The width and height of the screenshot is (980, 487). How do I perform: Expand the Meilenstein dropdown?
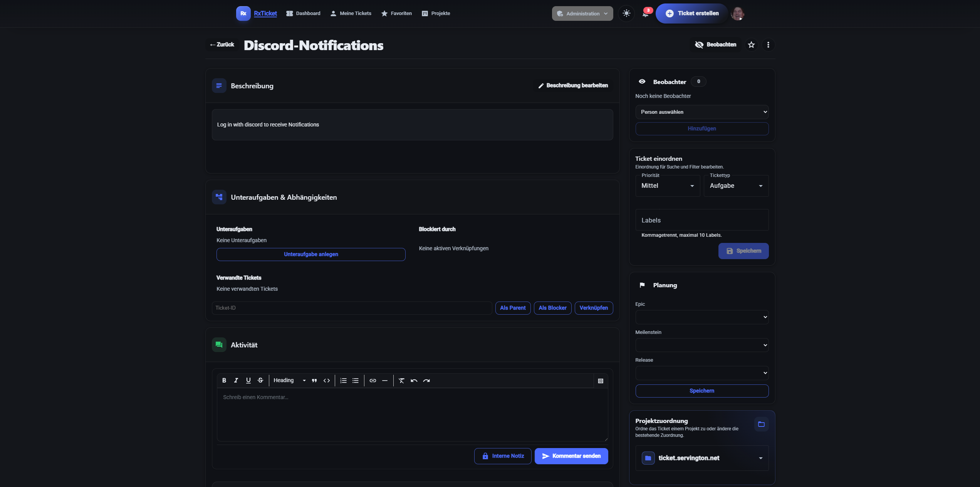pos(702,345)
